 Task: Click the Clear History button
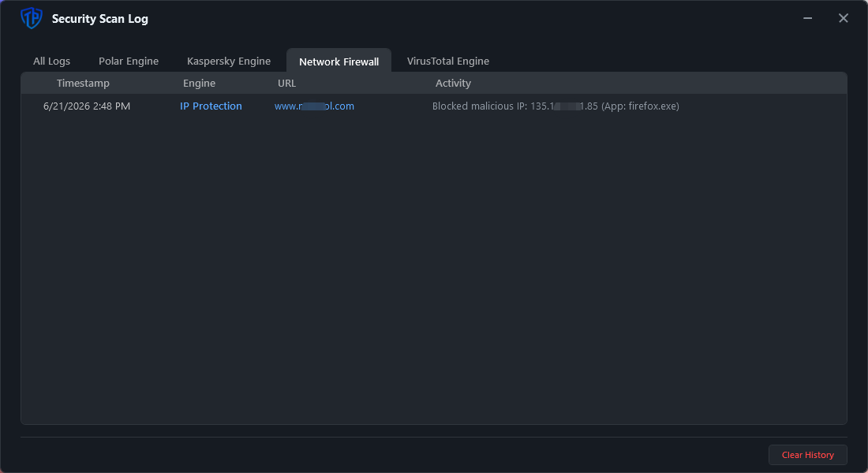tap(808, 455)
